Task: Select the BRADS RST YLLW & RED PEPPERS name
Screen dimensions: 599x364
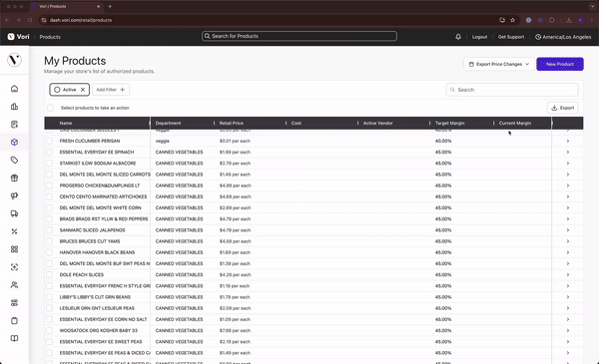Action: click(104, 219)
